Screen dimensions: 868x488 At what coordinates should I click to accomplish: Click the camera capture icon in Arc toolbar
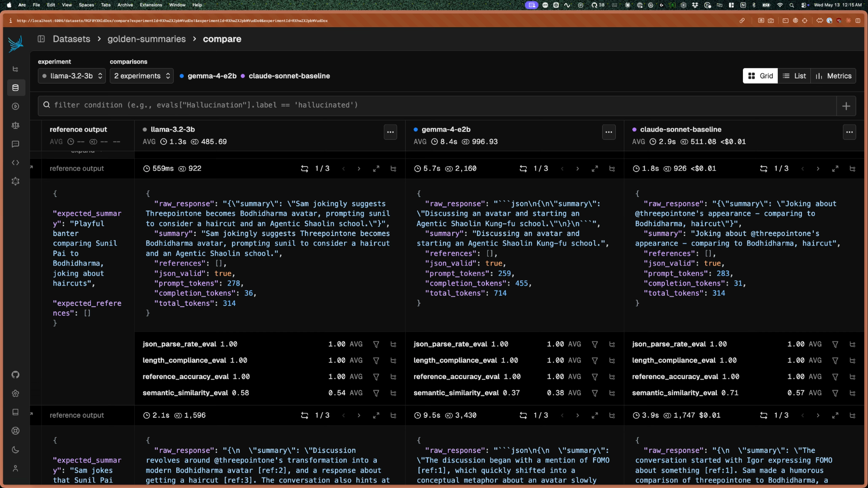pyautogui.click(x=771, y=20)
